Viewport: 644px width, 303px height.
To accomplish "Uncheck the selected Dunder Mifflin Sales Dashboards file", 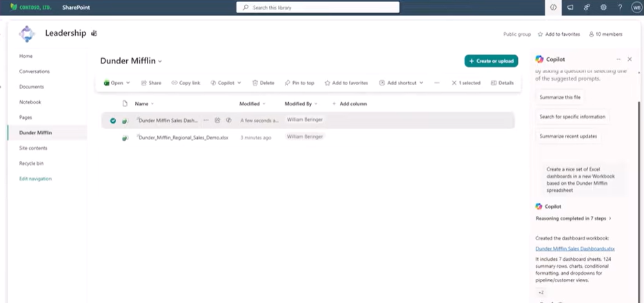I will click(x=113, y=121).
